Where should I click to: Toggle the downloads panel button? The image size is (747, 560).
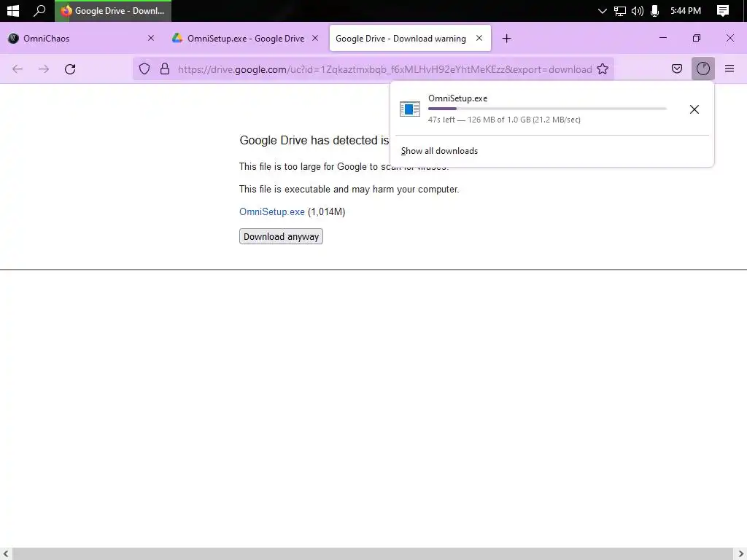pos(703,69)
